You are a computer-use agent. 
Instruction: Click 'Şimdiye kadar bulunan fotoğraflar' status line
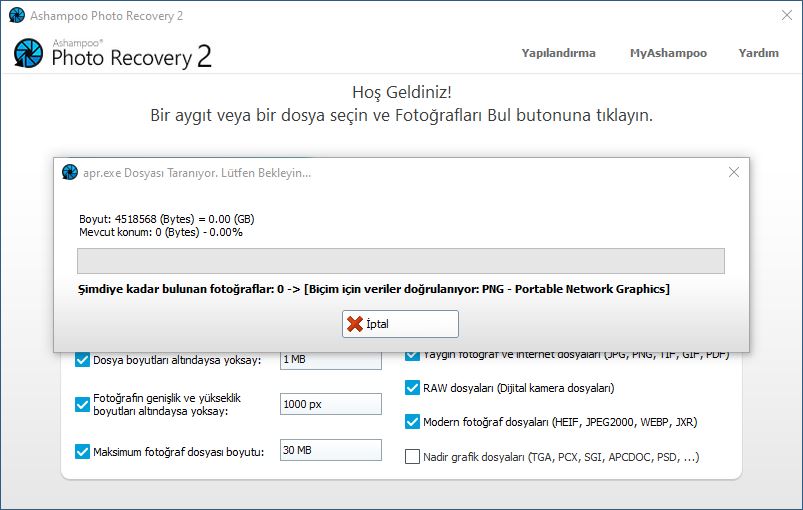click(373, 289)
